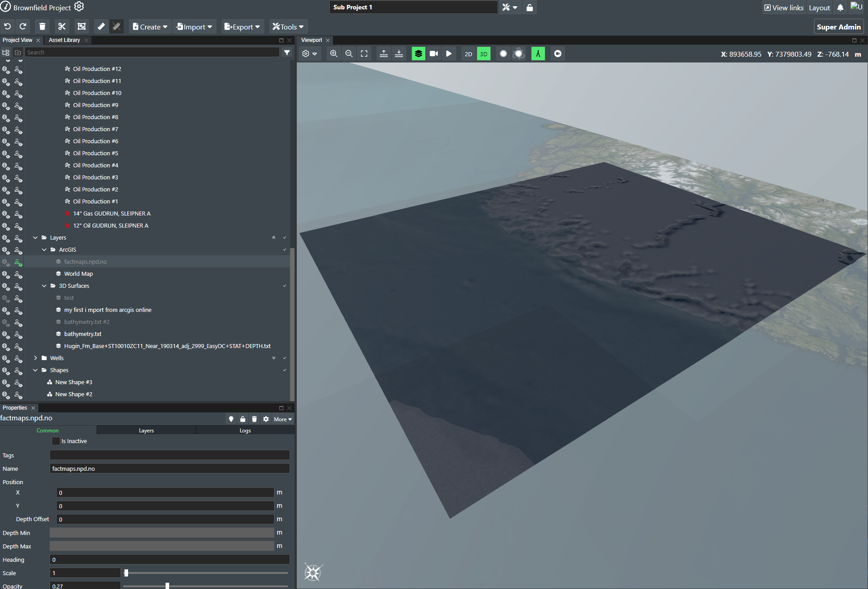This screenshot has height=589, width=868.
Task: Click the fit-to-screen viewport icon
Action: coord(364,54)
